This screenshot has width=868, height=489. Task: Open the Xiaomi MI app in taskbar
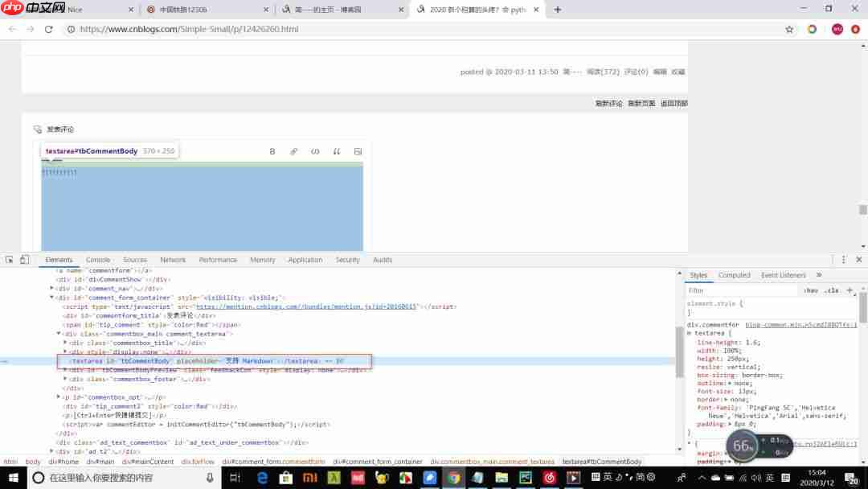(310, 478)
